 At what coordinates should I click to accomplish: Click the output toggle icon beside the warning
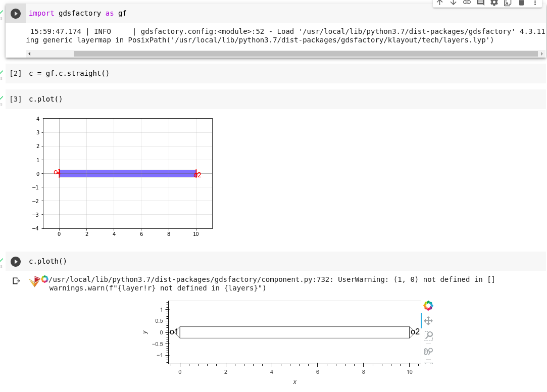[16, 280]
